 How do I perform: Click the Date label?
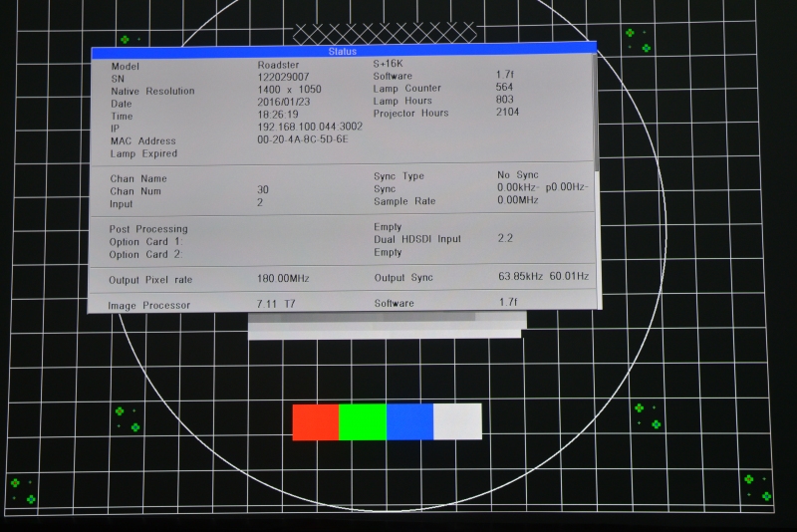pos(122,104)
